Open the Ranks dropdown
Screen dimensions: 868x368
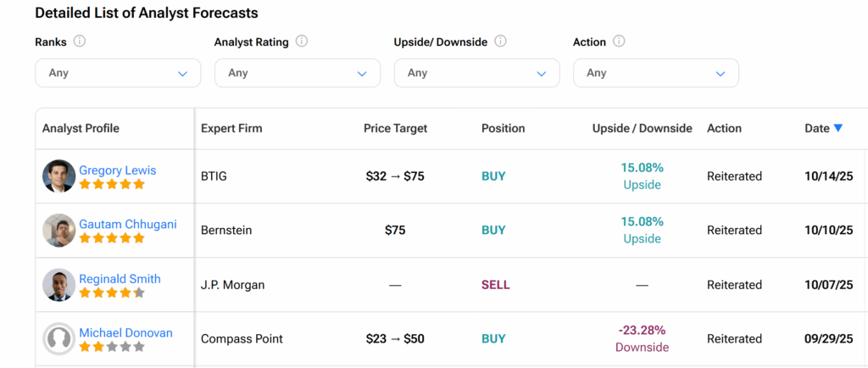(118, 73)
